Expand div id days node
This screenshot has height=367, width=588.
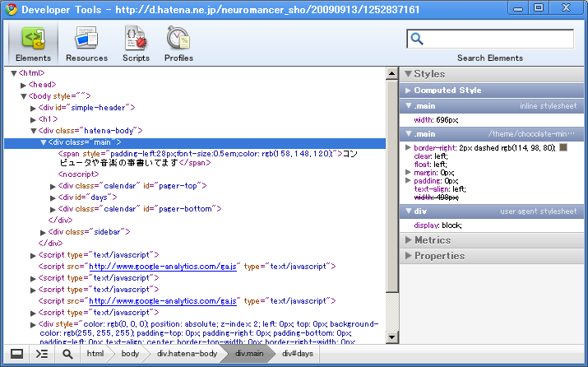(x=53, y=197)
